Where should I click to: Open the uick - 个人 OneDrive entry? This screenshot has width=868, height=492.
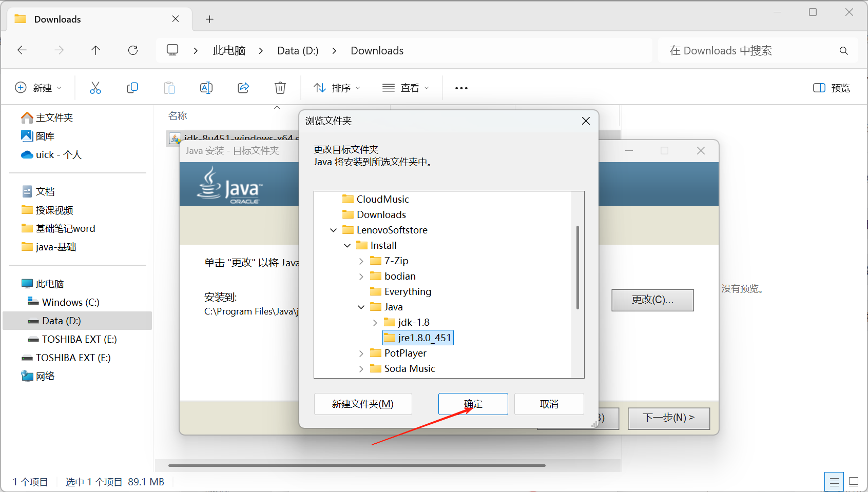click(51, 154)
